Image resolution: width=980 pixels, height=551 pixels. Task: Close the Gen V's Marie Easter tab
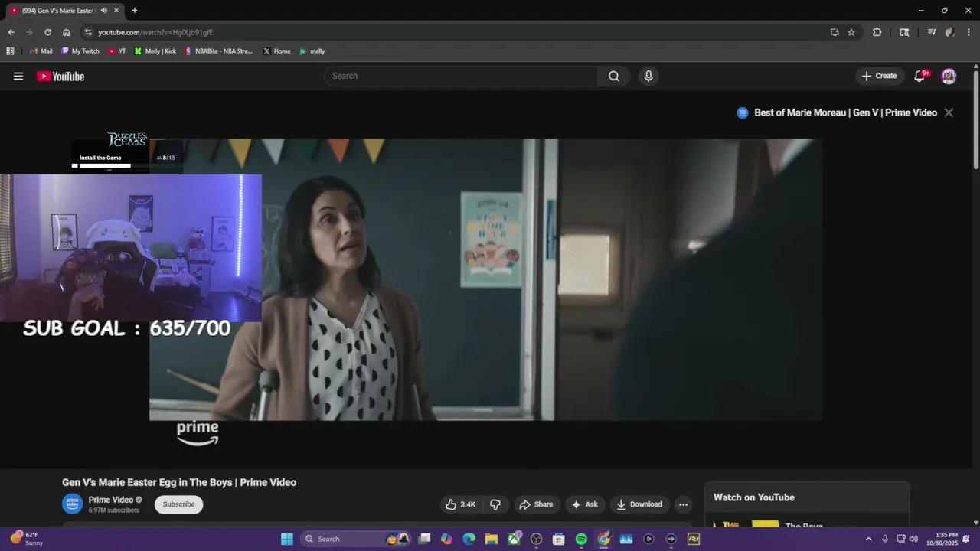coord(116,11)
